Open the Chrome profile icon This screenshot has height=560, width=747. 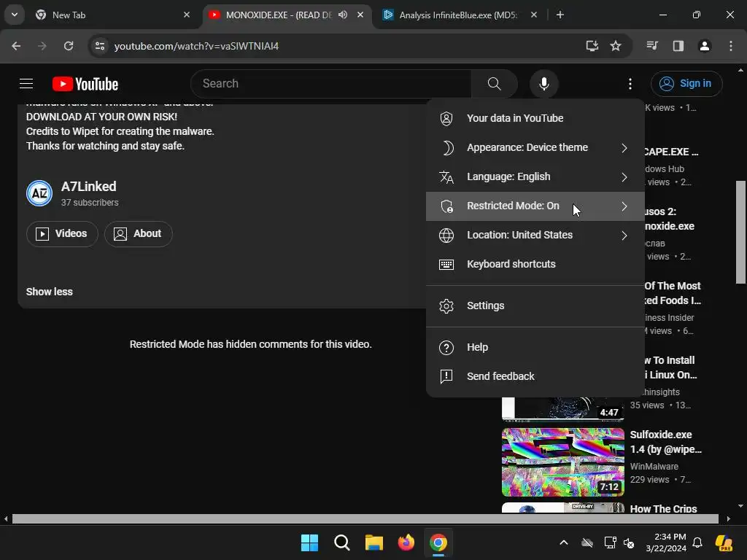click(x=705, y=46)
